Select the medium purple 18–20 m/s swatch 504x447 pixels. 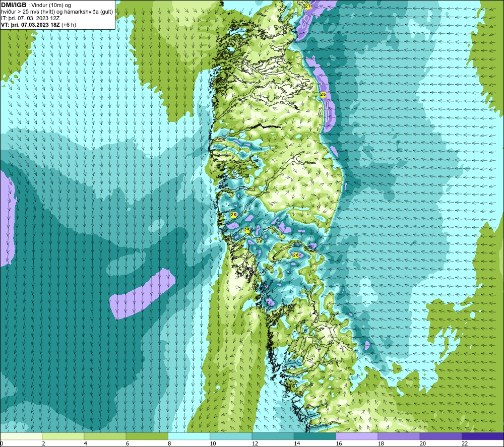399,436
